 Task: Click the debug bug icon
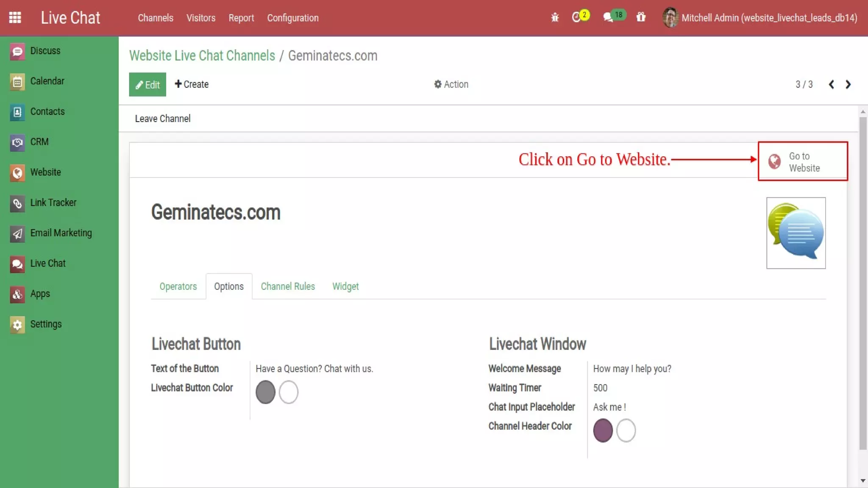[x=555, y=18]
